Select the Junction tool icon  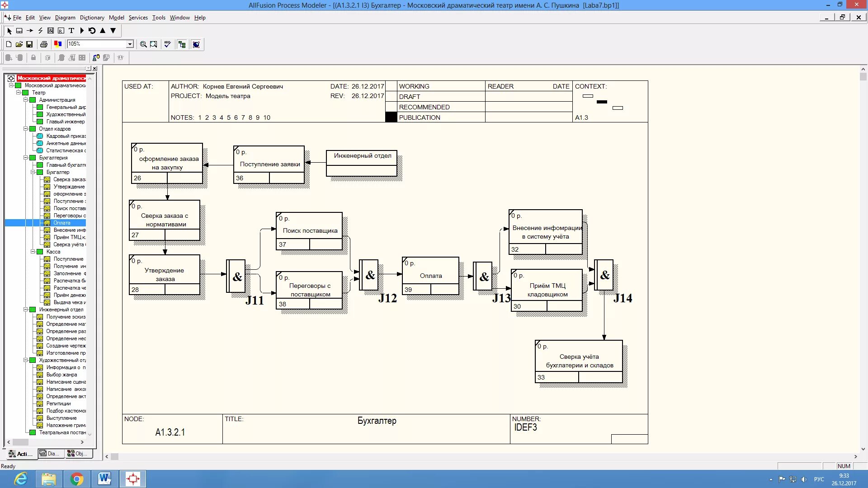[51, 31]
